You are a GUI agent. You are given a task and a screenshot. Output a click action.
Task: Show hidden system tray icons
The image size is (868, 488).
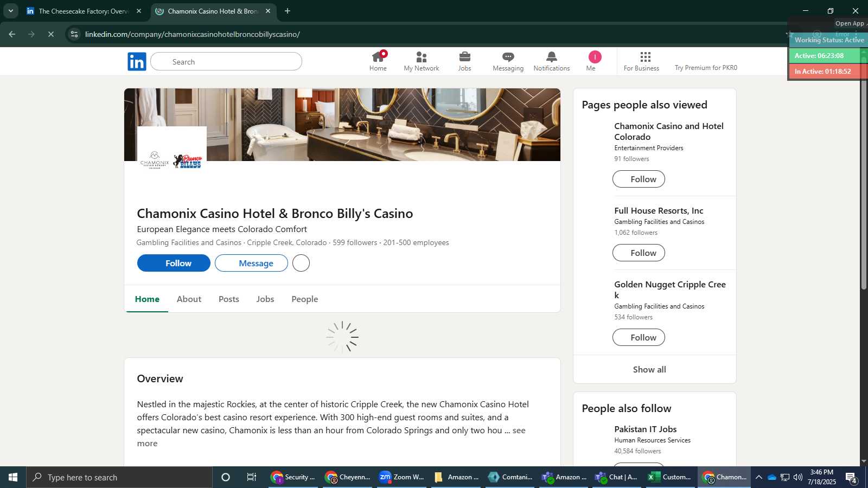point(759,477)
